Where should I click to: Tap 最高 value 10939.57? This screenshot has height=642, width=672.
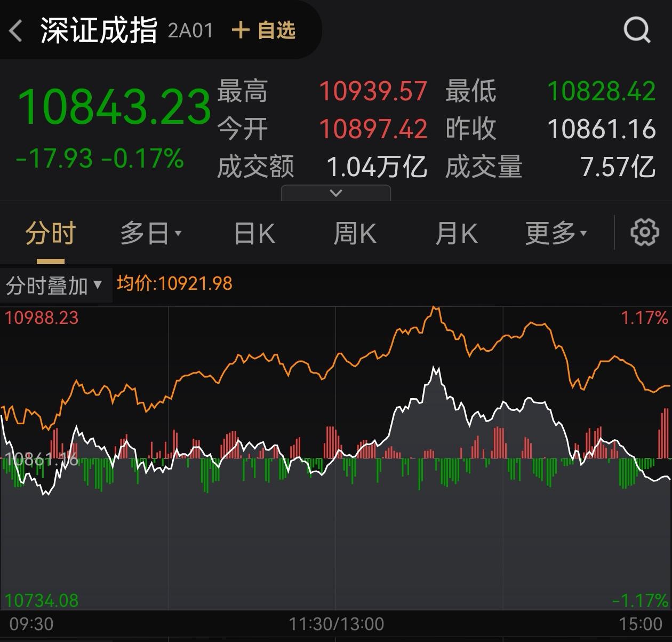tap(373, 91)
